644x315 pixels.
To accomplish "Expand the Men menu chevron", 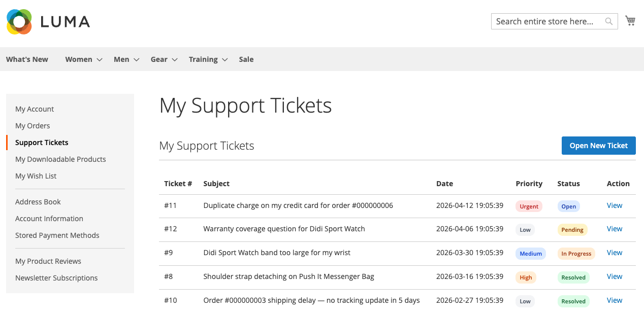I will point(136,60).
